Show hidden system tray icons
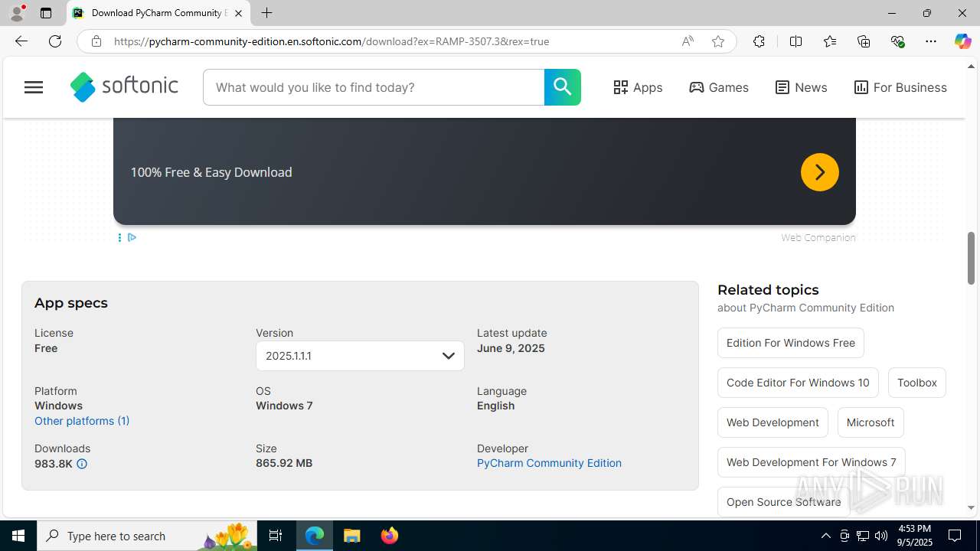 [825, 536]
